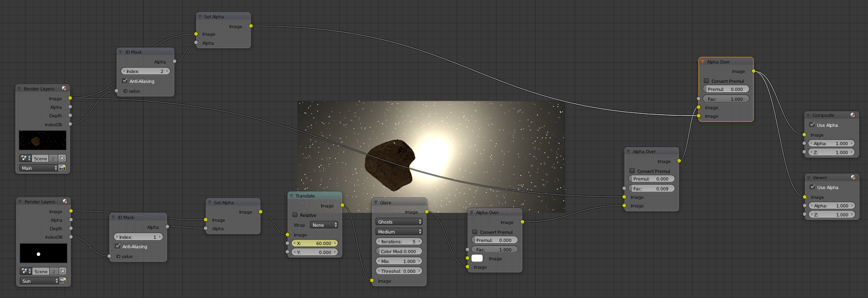Click Image input socket on Viewer node
Screen dimensions: 868x298
tap(805, 197)
